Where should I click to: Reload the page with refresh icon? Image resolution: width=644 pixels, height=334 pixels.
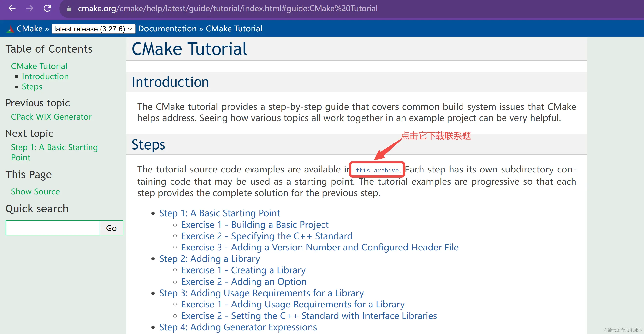click(47, 9)
